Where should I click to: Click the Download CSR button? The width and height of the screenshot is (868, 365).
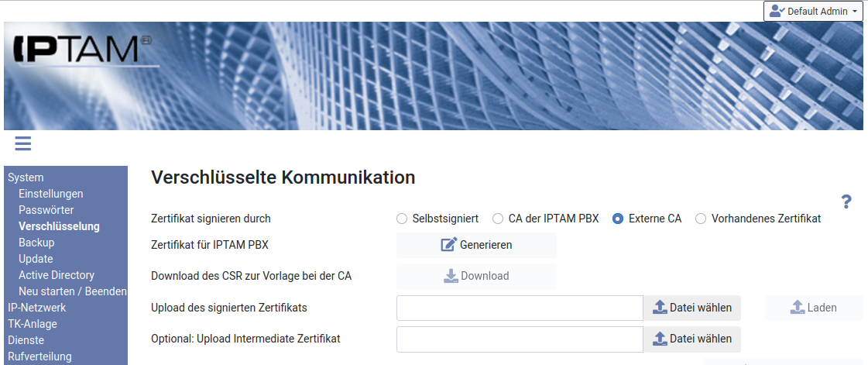(x=476, y=276)
